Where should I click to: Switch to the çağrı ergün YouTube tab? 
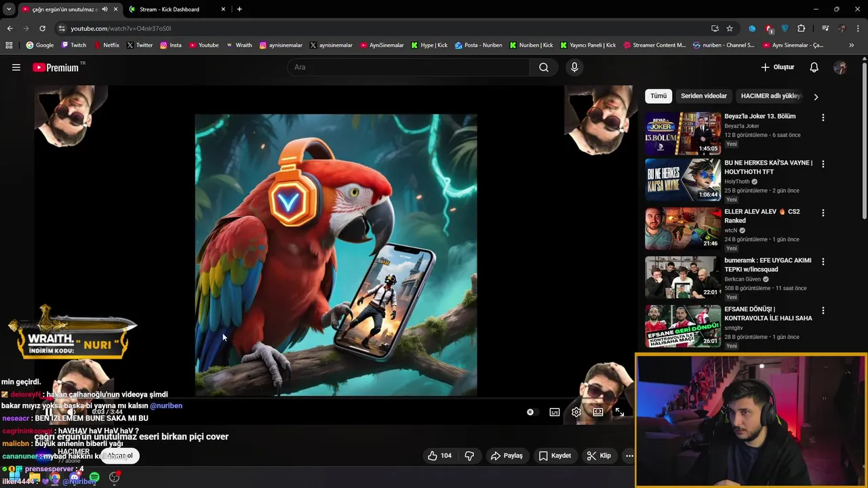[69, 9]
